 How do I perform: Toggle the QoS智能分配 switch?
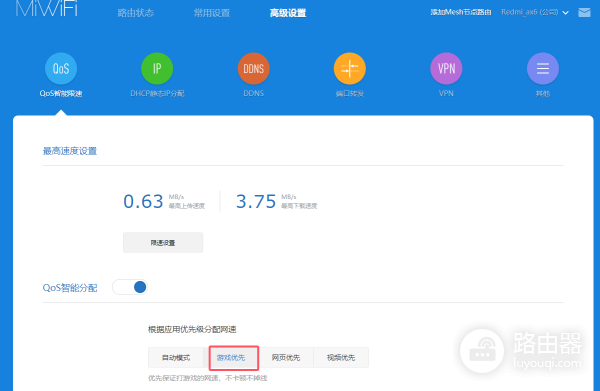click(x=130, y=287)
